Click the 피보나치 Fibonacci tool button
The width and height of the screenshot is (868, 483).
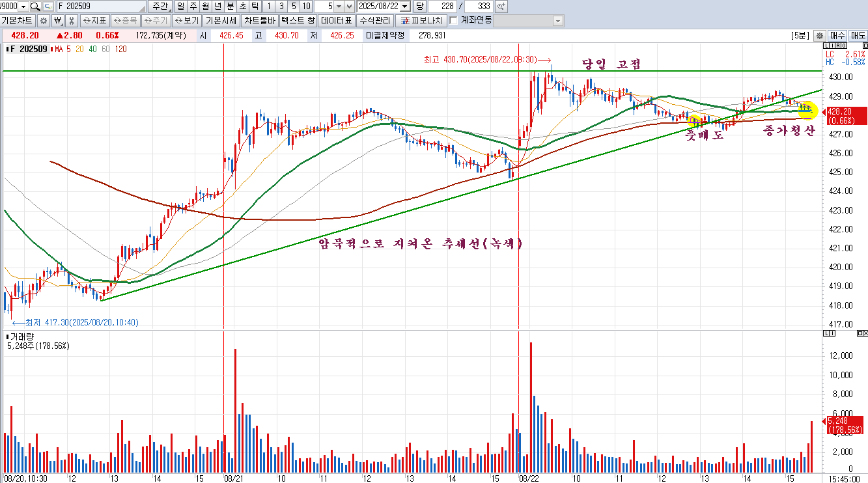[x=421, y=21]
